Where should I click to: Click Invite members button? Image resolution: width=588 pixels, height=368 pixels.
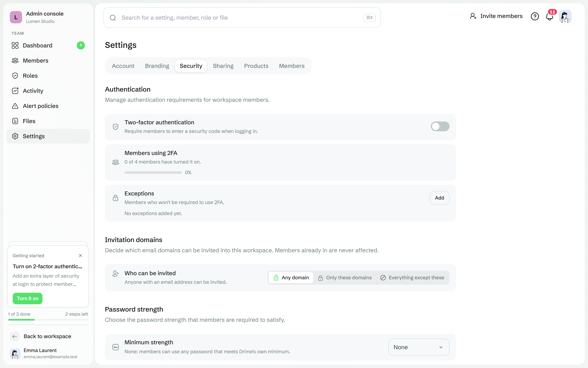click(x=496, y=16)
